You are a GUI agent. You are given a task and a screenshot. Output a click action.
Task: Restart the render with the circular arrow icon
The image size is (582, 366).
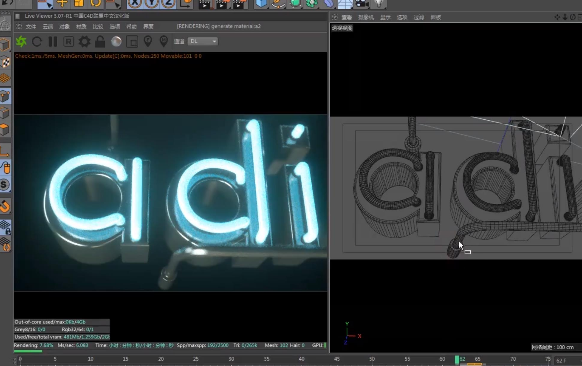(37, 41)
